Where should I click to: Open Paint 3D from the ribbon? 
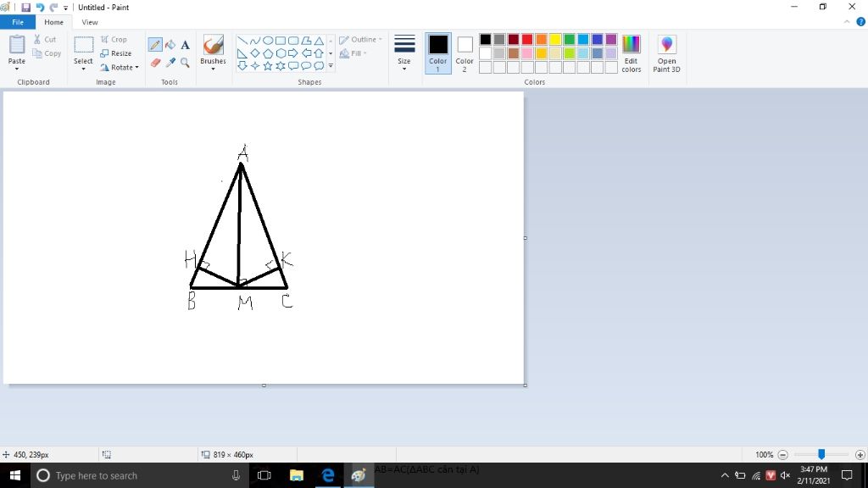[x=666, y=53]
